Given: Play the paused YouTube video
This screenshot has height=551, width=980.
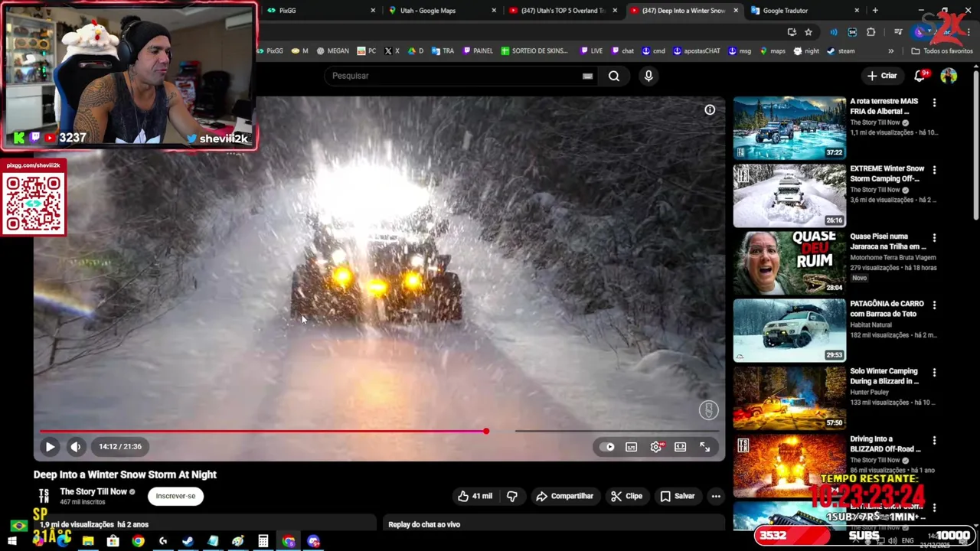Looking at the screenshot, I should [50, 447].
